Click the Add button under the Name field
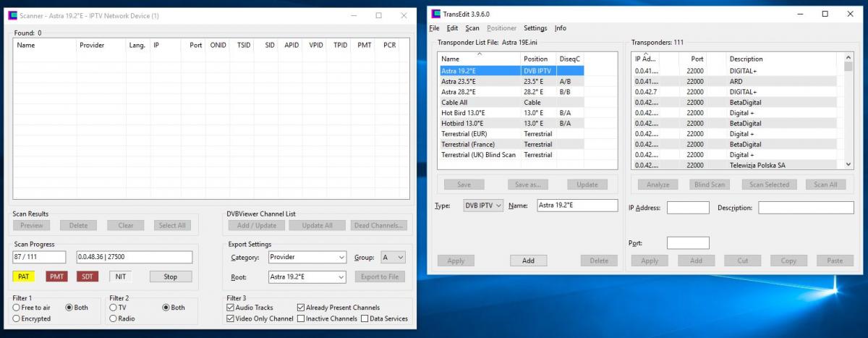Image resolution: width=868 pixels, height=338 pixels. coord(528,261)
